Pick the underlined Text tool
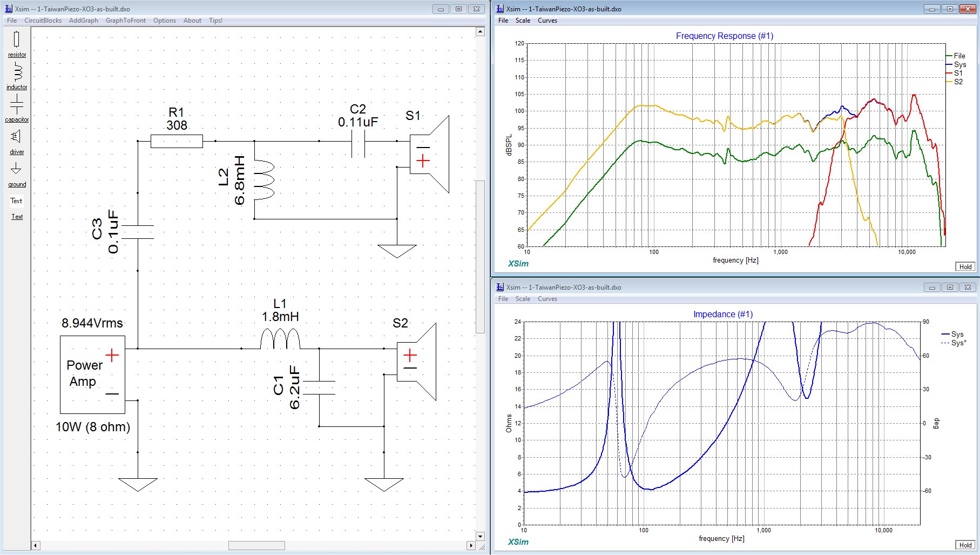Screen dimensions: 980x555 click(17, 217)
